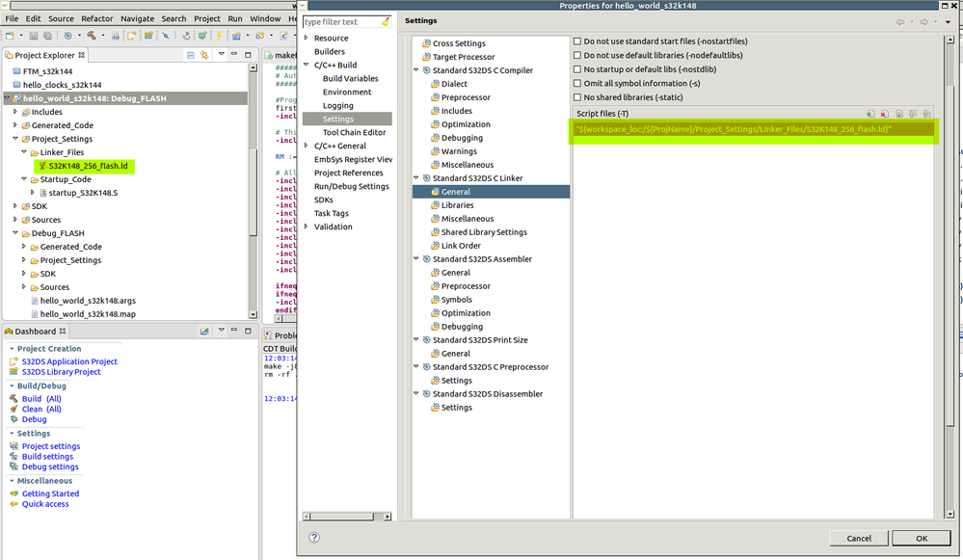Move script file entry down
This screenshot has width=963, height=560.
click(x=926, y=114)
